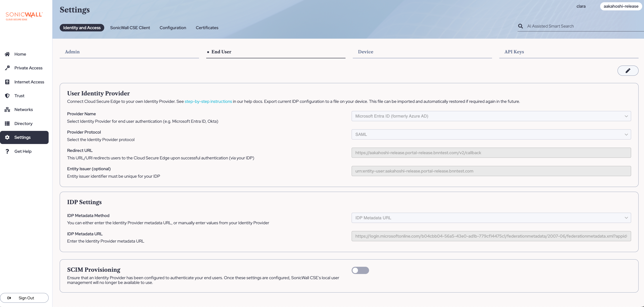The width and height of the screenshot is (644, 307).
Task: Click the Get Help question mark icon
Action: click(x=7, y=151)
